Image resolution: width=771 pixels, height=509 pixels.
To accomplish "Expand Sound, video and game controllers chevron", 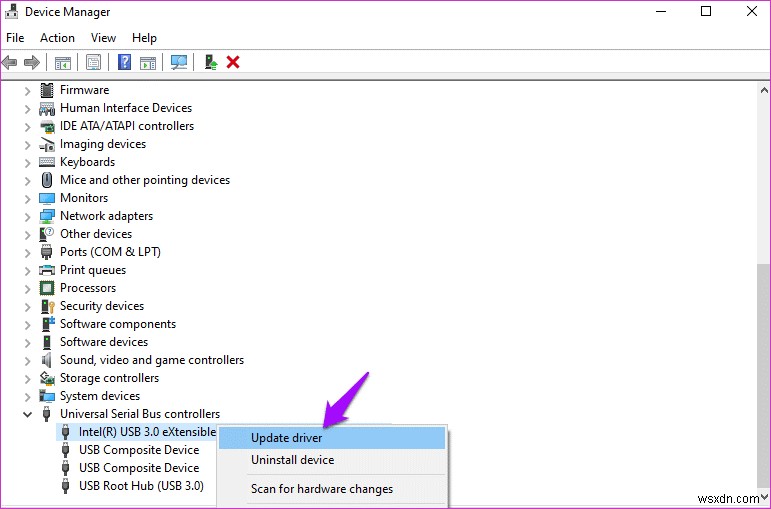I will point(28,361).
